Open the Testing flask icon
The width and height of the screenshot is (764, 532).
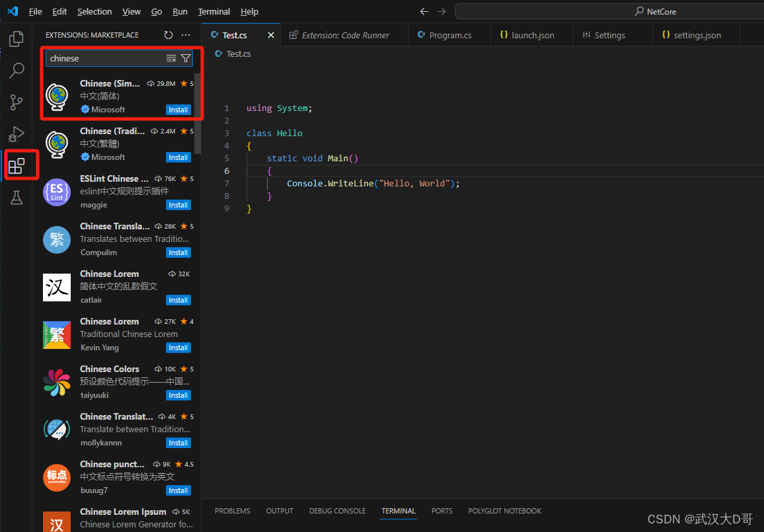tap(17, 198)
